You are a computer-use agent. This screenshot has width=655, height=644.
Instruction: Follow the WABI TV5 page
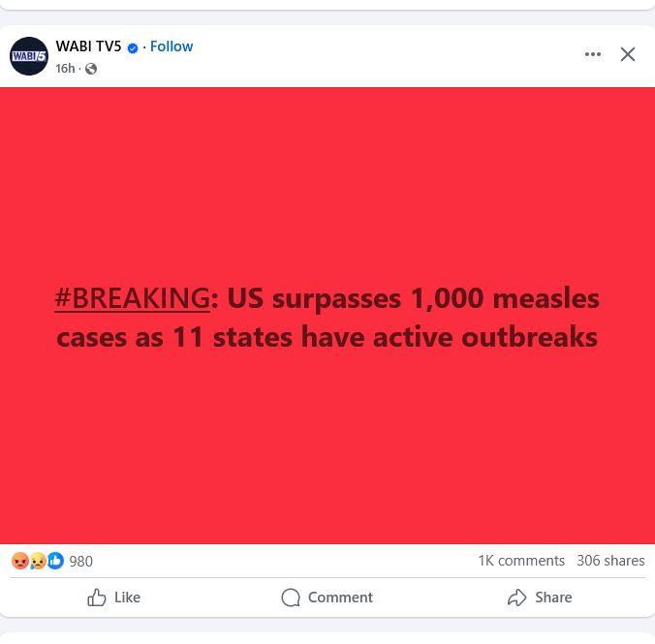[172, 46]
